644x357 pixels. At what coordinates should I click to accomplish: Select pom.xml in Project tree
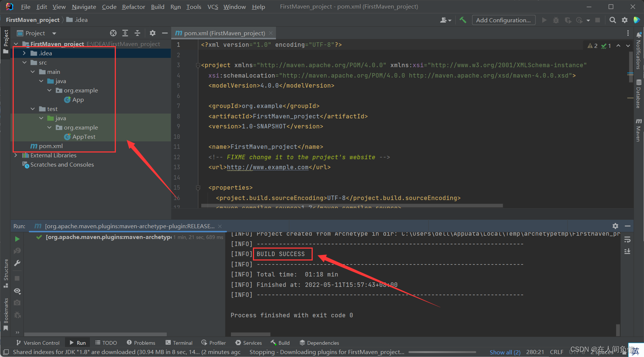(46, 146)
